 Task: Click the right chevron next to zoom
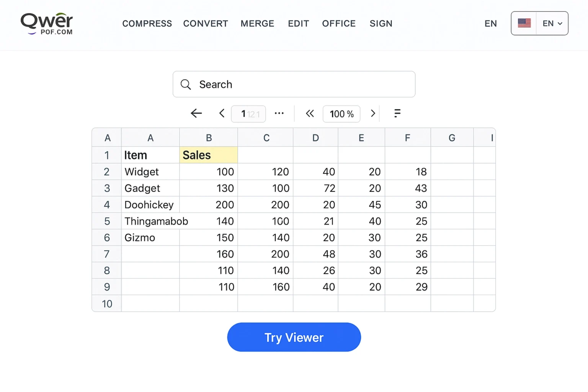[x=373, y=114]
